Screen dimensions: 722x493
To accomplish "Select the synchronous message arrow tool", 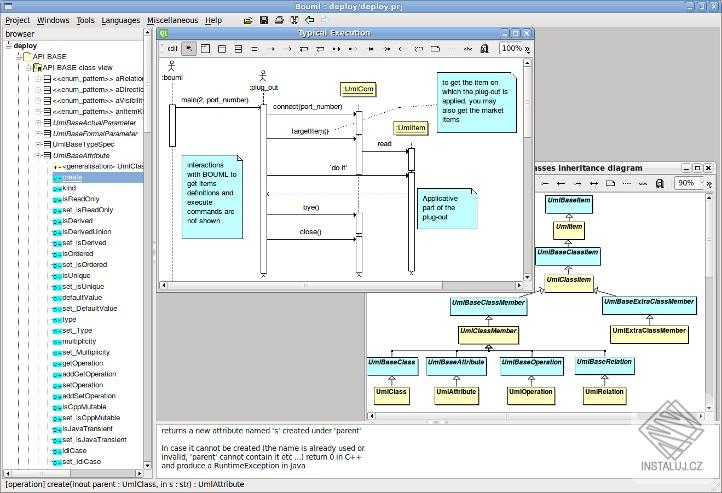I will [271, 49].
